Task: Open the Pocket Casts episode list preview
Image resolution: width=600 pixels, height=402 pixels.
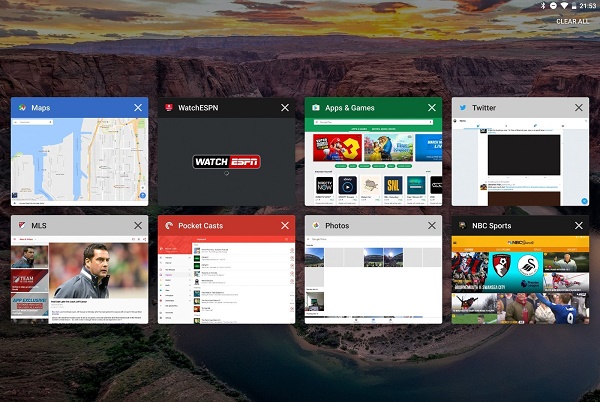Action: click(x=227, y=280)
